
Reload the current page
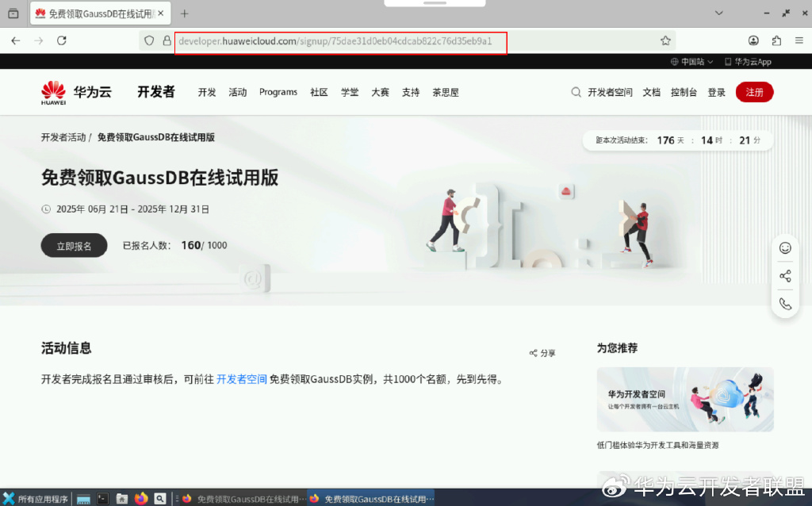point(62,41)
